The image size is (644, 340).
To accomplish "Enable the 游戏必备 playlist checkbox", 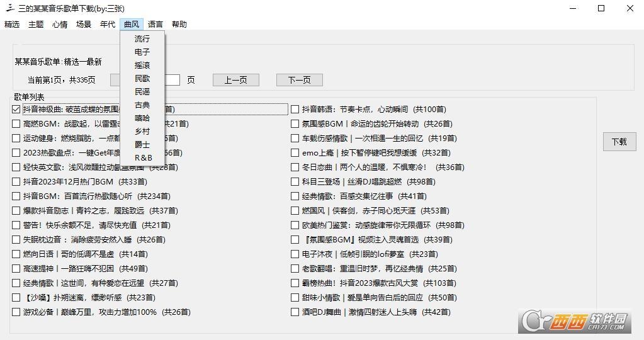I will click(16, 312).
